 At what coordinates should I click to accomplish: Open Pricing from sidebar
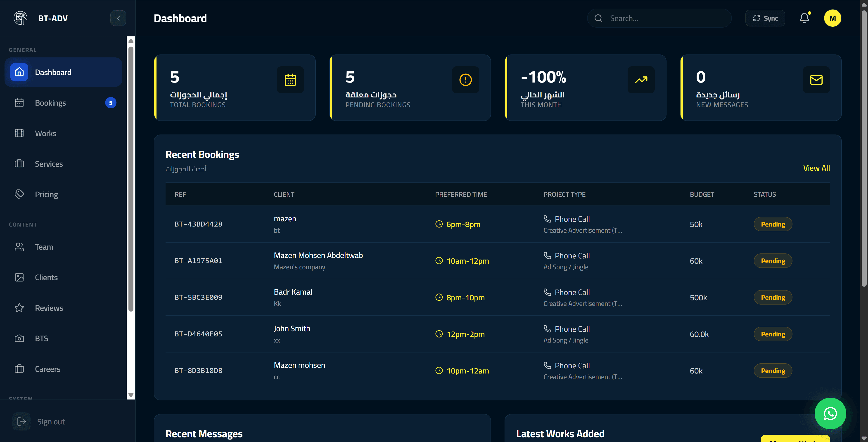(63, 194)
